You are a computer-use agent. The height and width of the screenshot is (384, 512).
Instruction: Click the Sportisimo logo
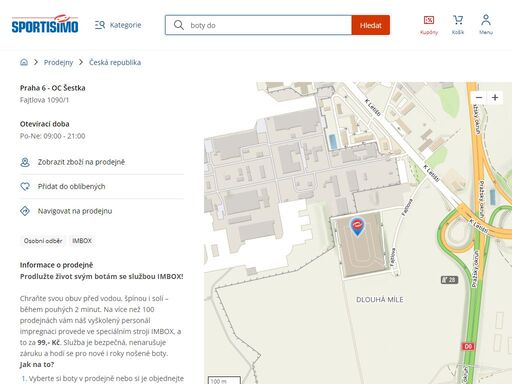[45, 24]
